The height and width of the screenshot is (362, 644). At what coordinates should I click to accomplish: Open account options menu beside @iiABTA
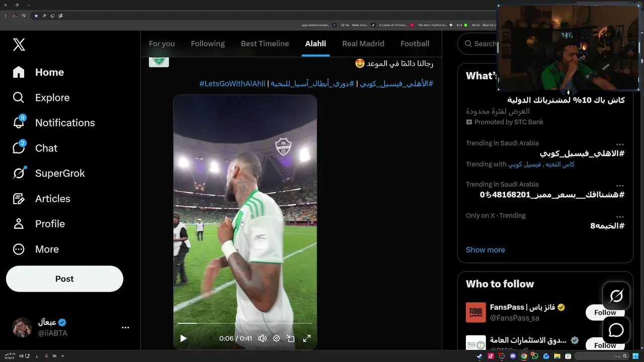pos(125,327)
